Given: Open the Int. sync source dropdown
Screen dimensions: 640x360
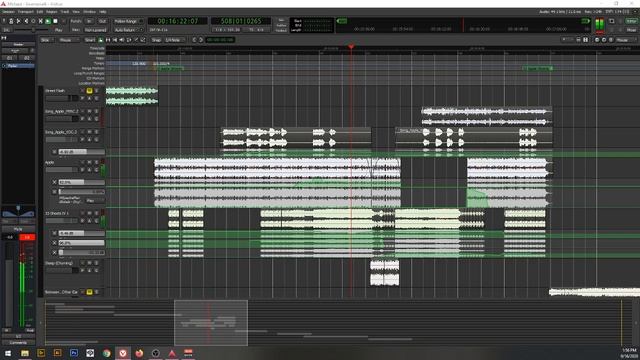Looking at the screenshot, I should (x=7, y=30).
